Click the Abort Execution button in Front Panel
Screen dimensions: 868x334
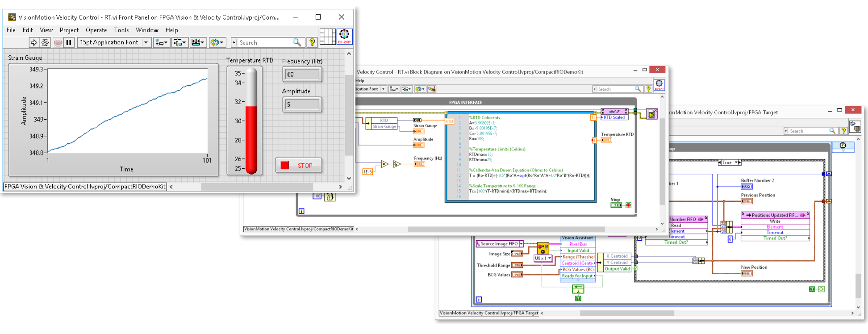pos(58,42)
